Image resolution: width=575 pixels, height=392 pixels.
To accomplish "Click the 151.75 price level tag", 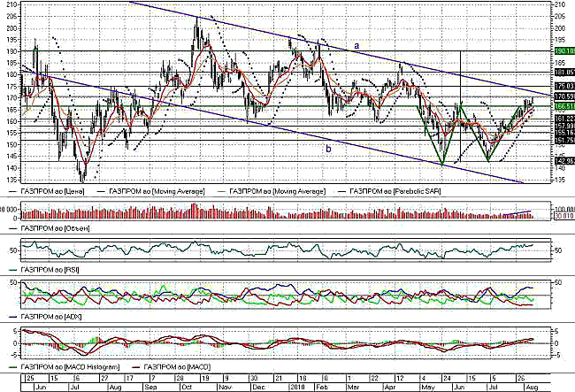I will [x=564, y=141].
